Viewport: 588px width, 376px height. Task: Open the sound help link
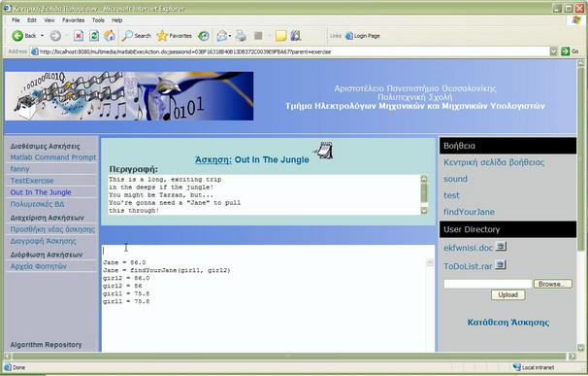pos(455,179)
